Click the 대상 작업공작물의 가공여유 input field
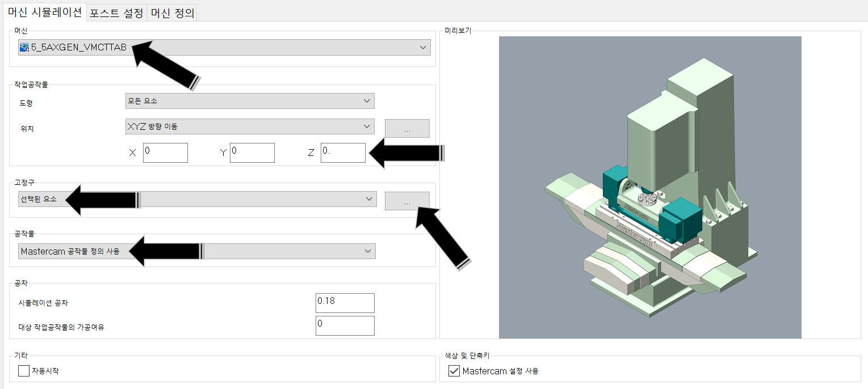 pos(345,325)
